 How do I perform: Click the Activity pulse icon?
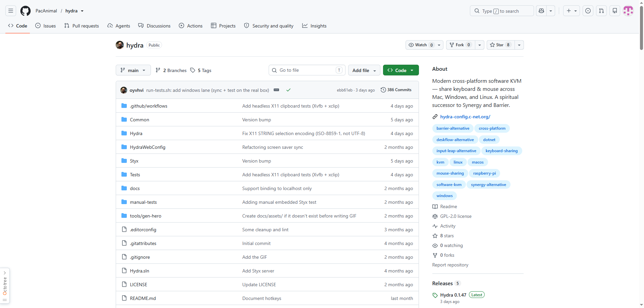435,226
